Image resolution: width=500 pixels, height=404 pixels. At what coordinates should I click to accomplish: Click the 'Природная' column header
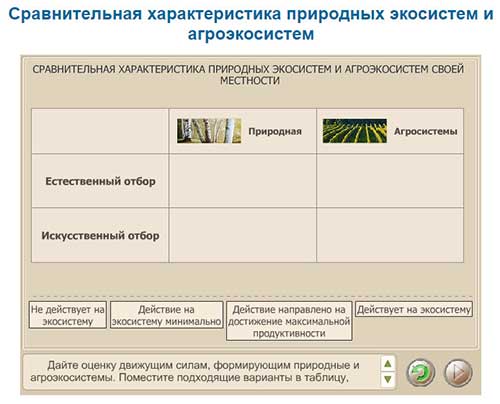[275, 131]
